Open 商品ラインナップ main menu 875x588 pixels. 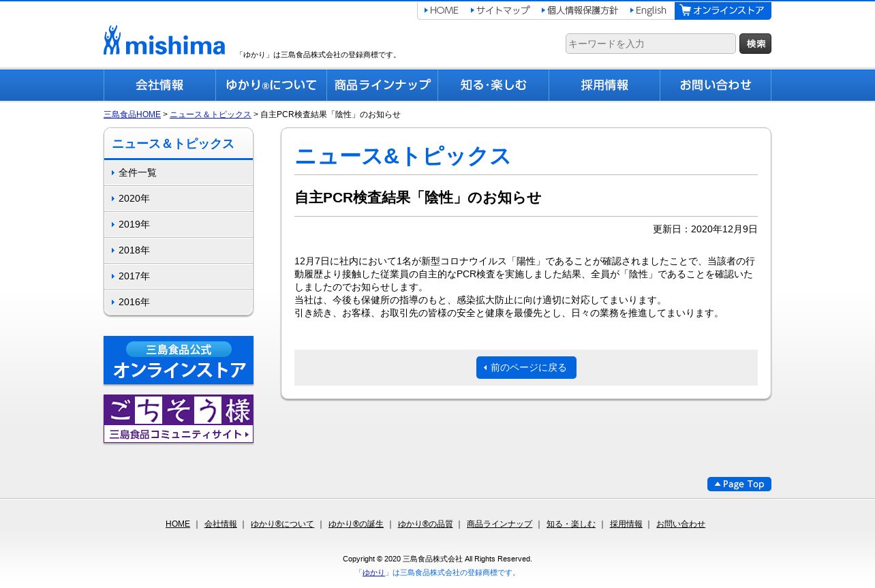click(x=382, y=85)
